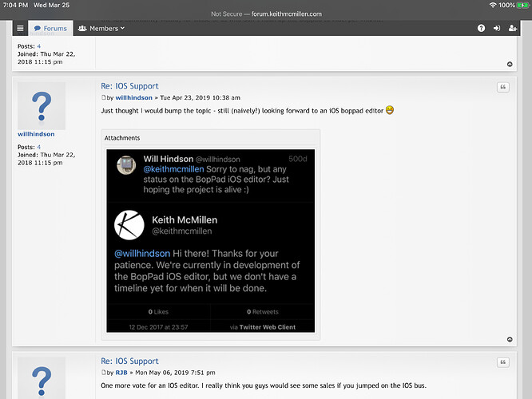Screen dimensions: 532x399
Task: Open RJB author profile link
Action: (121, 373)
